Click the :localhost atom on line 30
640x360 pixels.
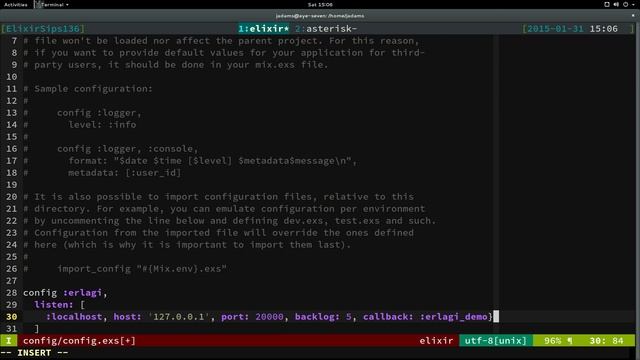click(x=74, y=317)
